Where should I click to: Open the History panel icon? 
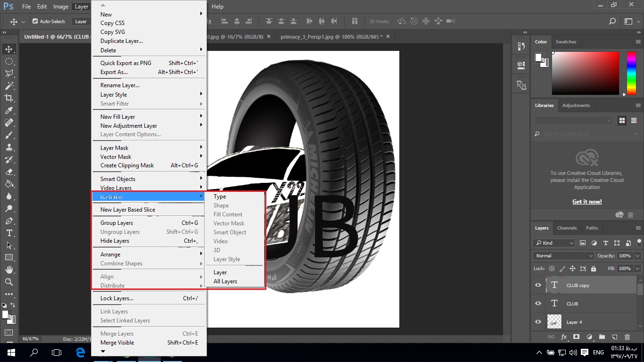[521, 46]
